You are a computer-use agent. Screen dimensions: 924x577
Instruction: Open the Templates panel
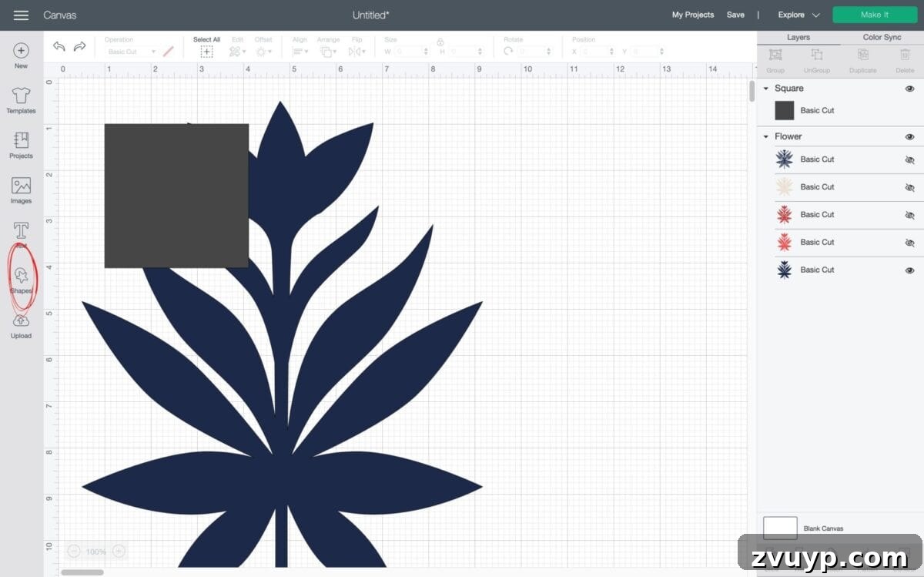point(21,100)
